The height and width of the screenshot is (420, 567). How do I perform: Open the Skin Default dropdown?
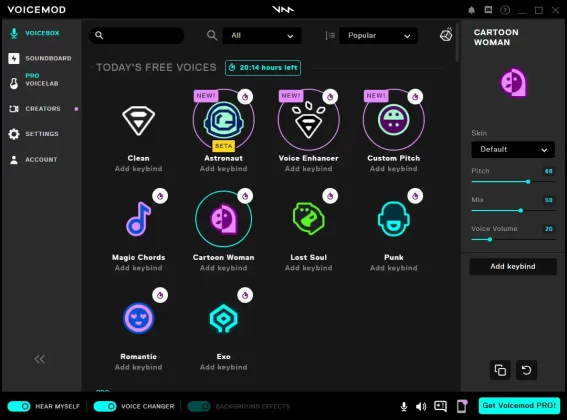pyautogui.click(x=513, y=149)
